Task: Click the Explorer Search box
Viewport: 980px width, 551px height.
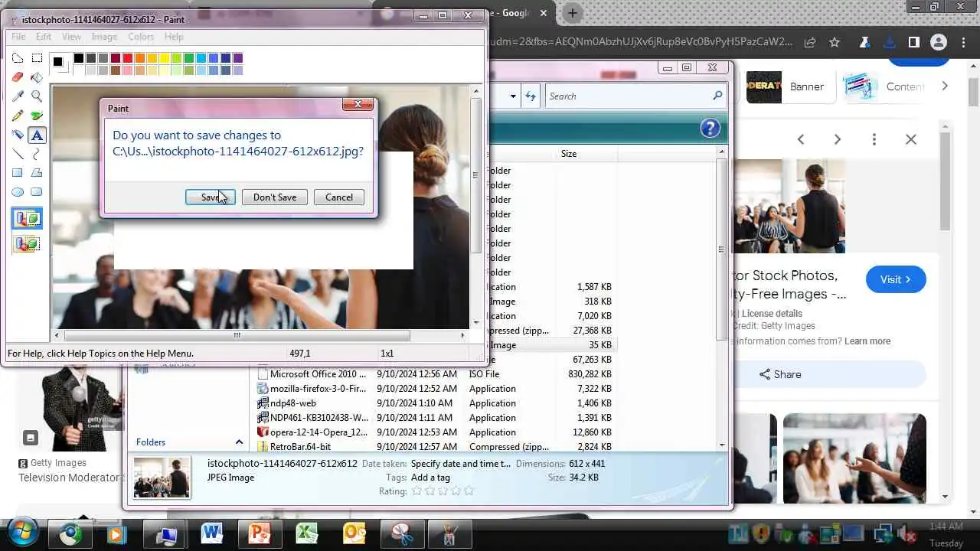Action: pos(635,96)
